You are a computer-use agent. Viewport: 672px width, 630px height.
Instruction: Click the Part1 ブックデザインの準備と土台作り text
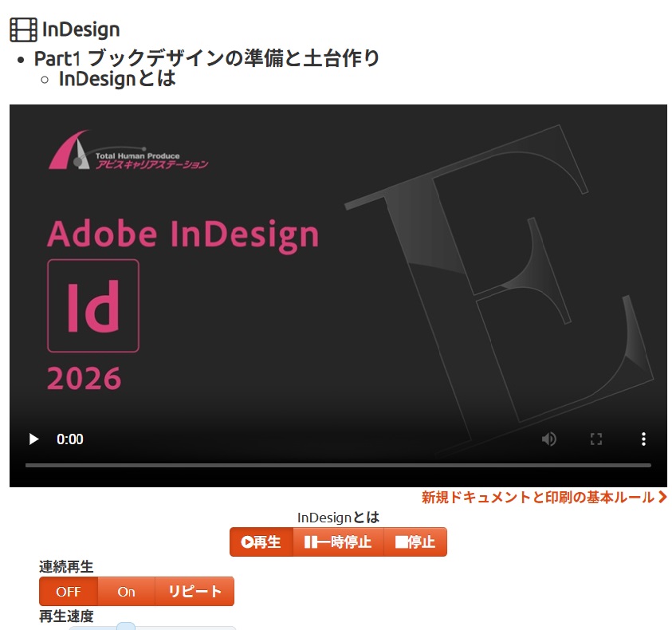click(207, 58)
